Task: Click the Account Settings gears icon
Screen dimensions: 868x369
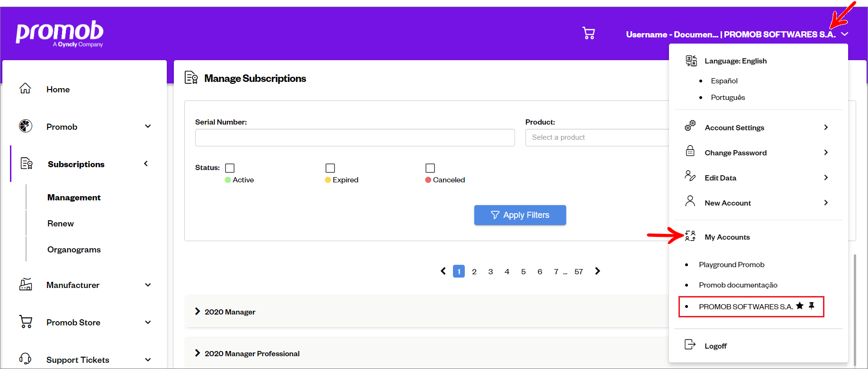Action: click(690, 126)
